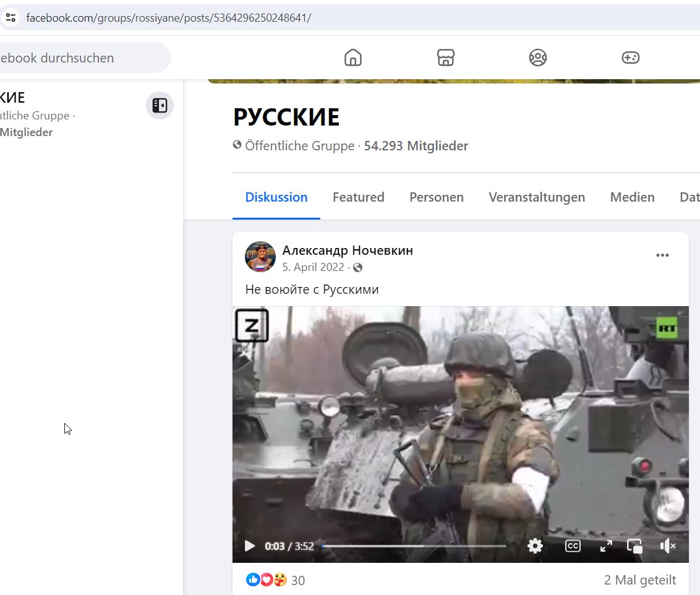Switch to the Diskussion tab
Screen dimensions: 700x595
[x=276, y=197]
